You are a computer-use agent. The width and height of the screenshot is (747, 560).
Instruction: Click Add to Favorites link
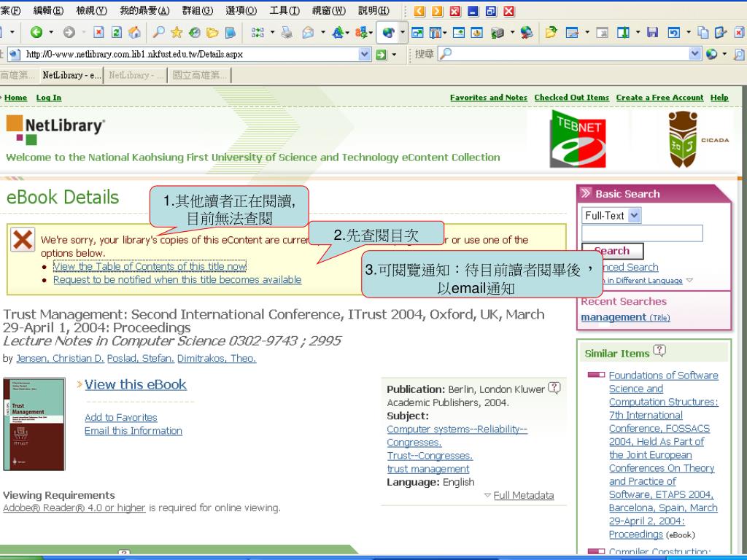coord(121,417)
